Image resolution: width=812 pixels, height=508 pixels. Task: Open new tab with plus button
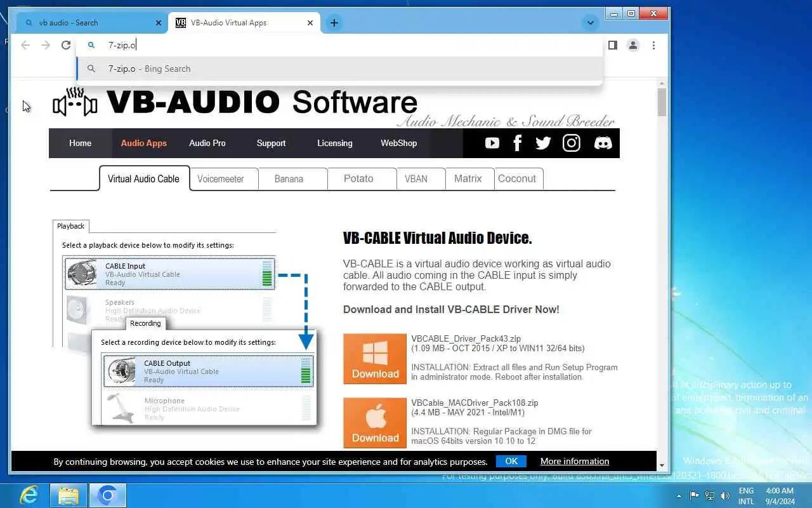pyautogui.click(x=334, y=23)
